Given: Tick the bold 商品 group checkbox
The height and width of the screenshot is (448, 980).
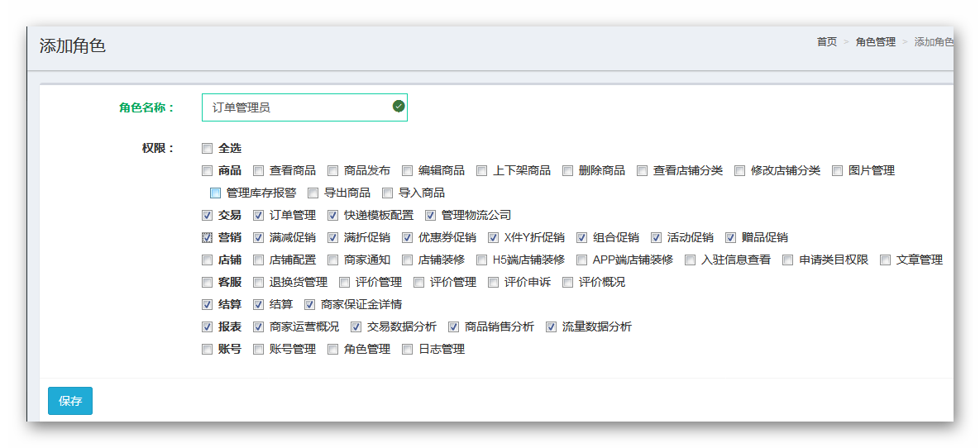Looking at the screenshot, I should click(x=207, y=170).
